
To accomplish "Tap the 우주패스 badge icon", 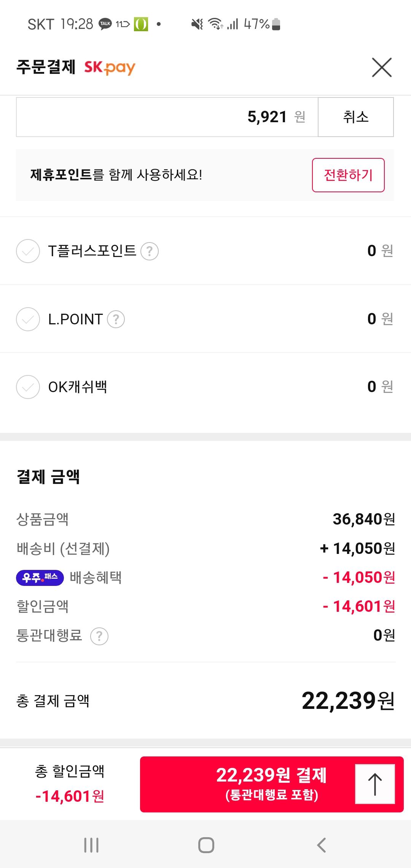I will [x=40, y=578].
